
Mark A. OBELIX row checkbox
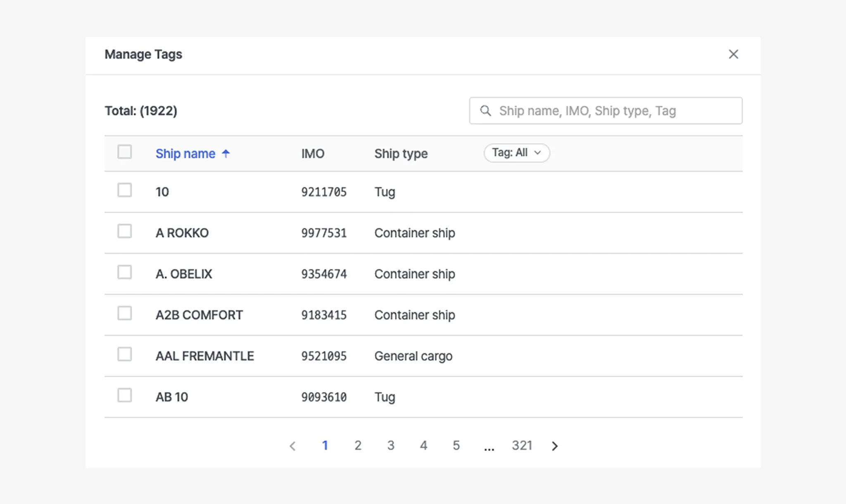click(124, 273)
